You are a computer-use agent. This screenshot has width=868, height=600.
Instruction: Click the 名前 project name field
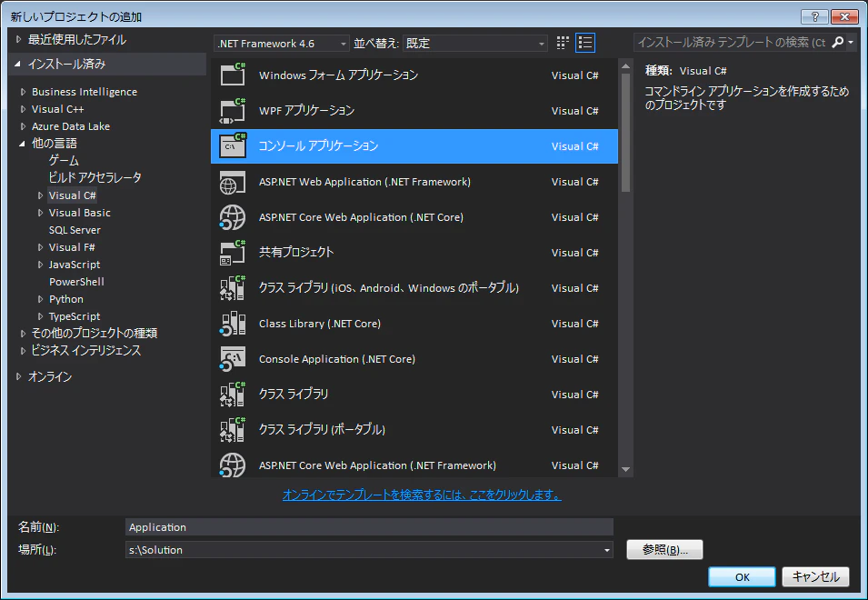click(369, 527)
